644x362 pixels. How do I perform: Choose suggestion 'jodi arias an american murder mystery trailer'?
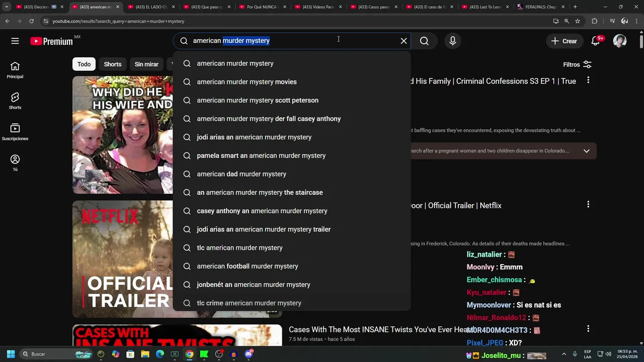pos(292,229)
